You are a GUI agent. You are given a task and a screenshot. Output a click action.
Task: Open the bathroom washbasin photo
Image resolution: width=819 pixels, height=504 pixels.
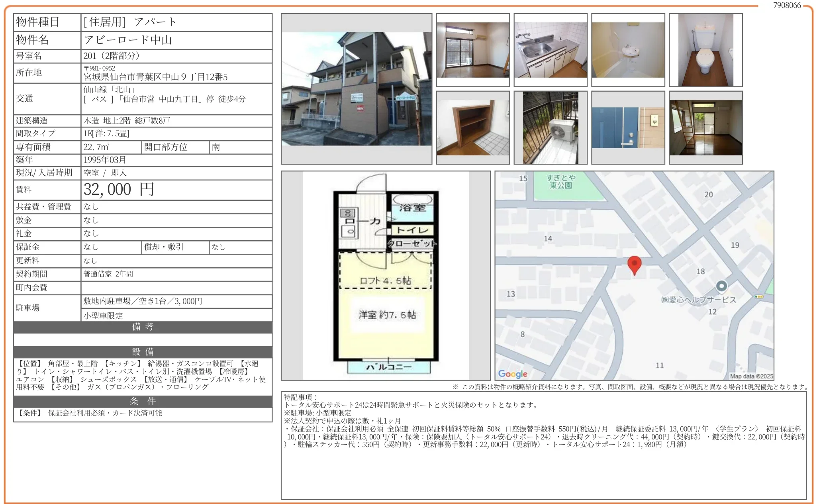(628, 50)
